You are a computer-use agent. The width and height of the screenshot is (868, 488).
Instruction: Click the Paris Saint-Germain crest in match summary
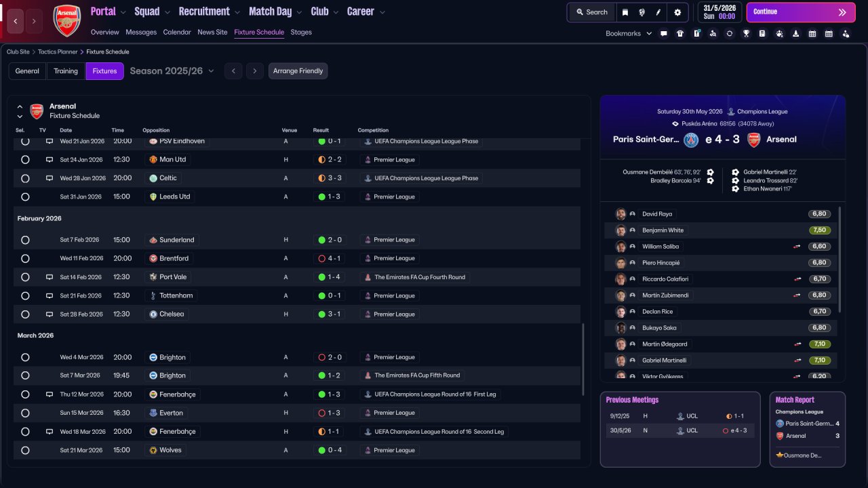tap(691, 140)
